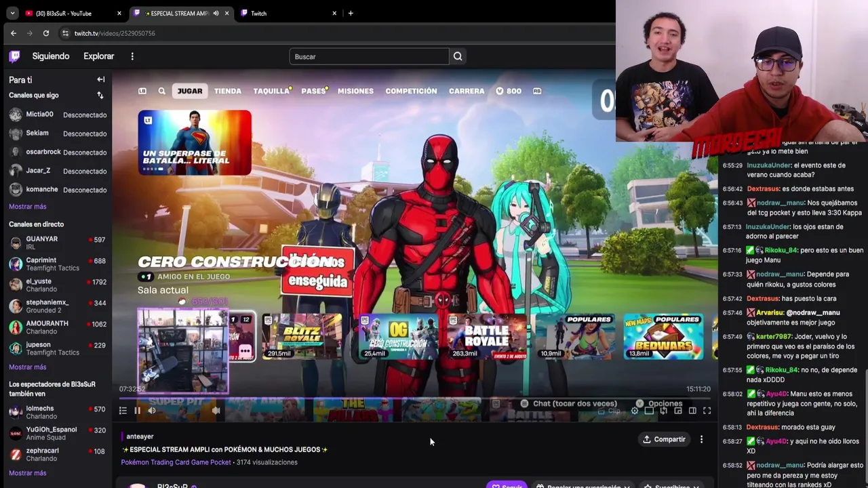
Task: Open Mictia00's avatar in the sidebar
Action: [x=16, y=115]
